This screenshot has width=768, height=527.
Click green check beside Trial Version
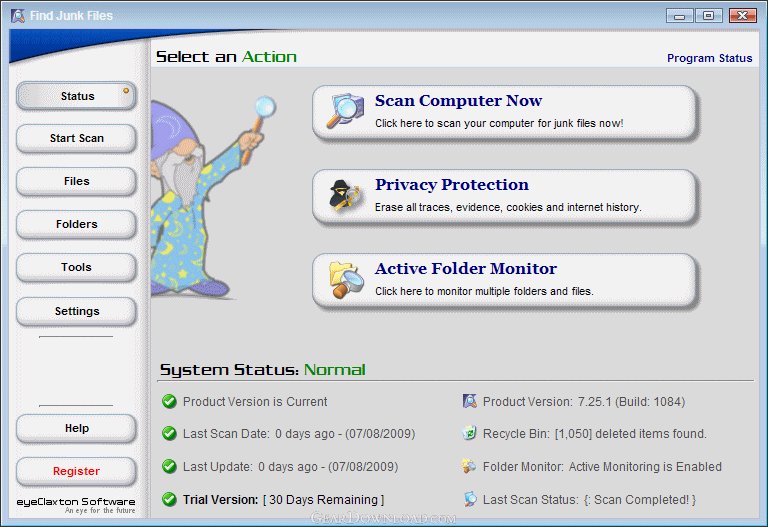click(x=169, y=499)
